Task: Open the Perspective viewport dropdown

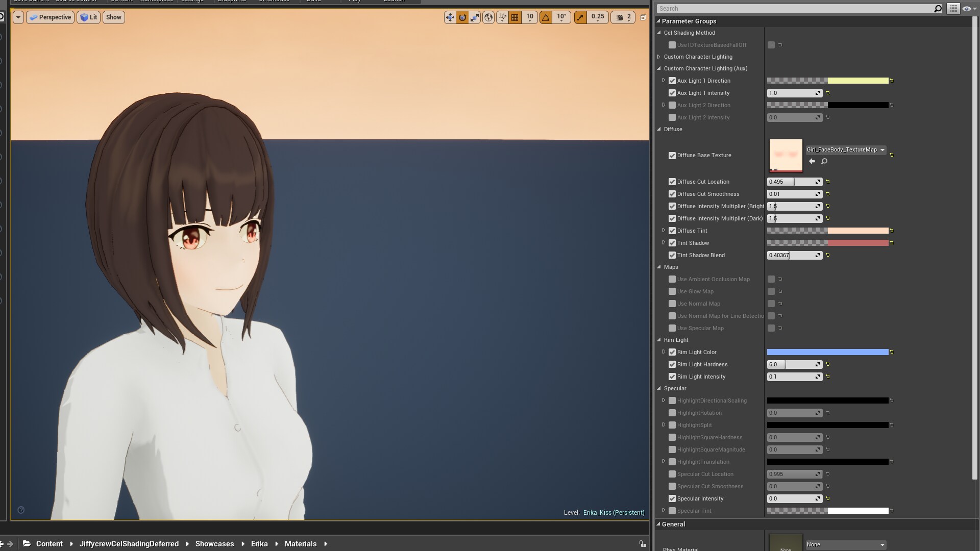Action: click(50, 17)
